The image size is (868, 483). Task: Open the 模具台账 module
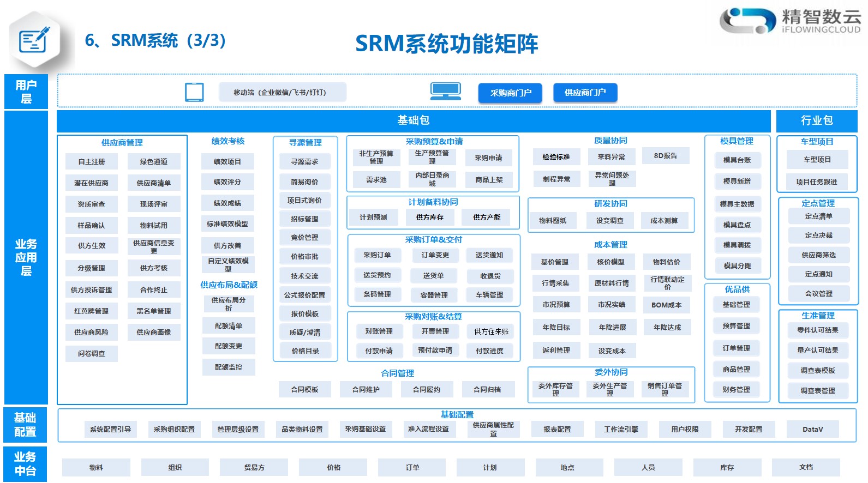click(x=737, y=160)
